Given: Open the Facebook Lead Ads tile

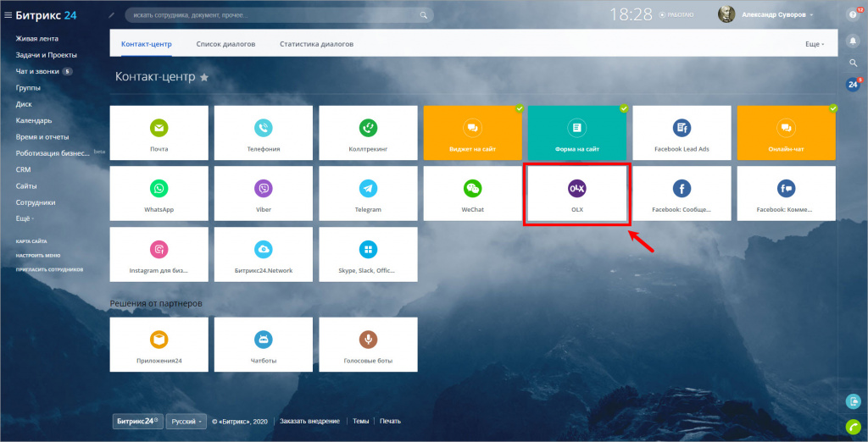Looking at the screenshot, I should pos(682,133).
